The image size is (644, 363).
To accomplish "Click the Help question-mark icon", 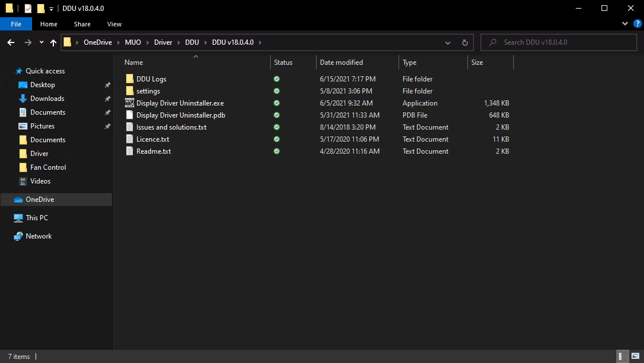I will point(637,24).
